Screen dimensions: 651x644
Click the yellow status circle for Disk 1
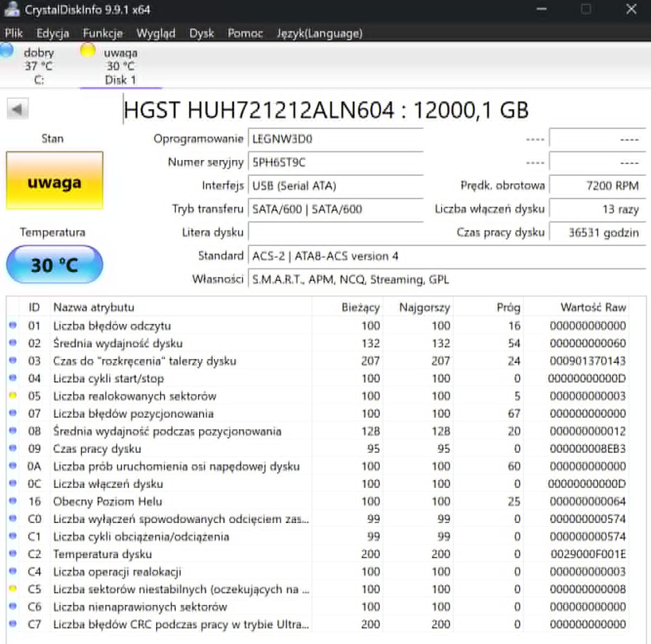[87, 50]
